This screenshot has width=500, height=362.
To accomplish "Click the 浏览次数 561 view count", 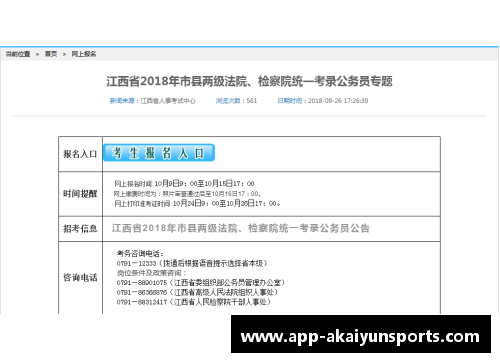I will point(236,101).
